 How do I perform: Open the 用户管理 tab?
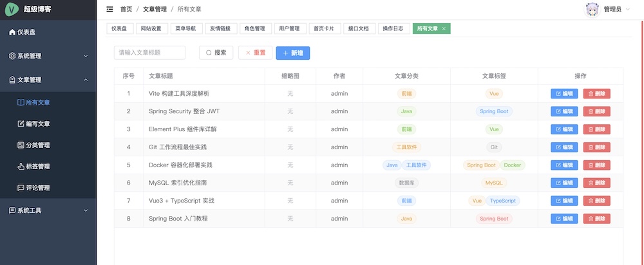tap(289, 29)
